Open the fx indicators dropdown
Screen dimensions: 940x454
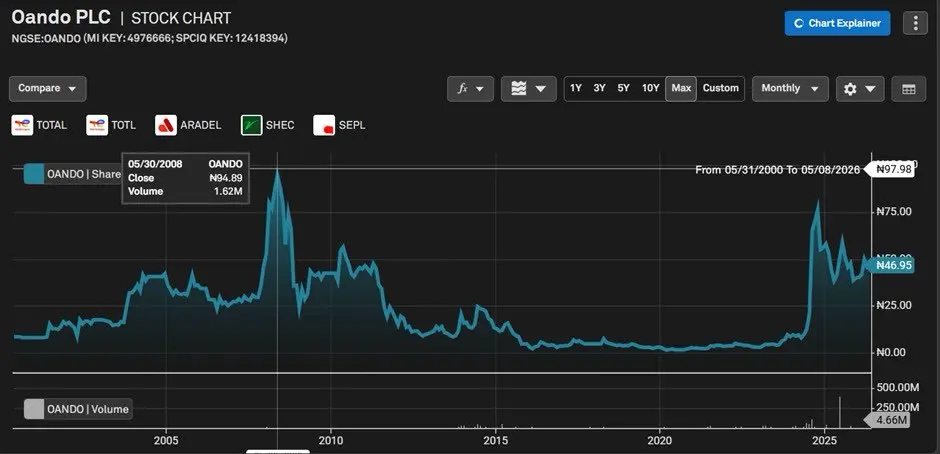(471, 89)
